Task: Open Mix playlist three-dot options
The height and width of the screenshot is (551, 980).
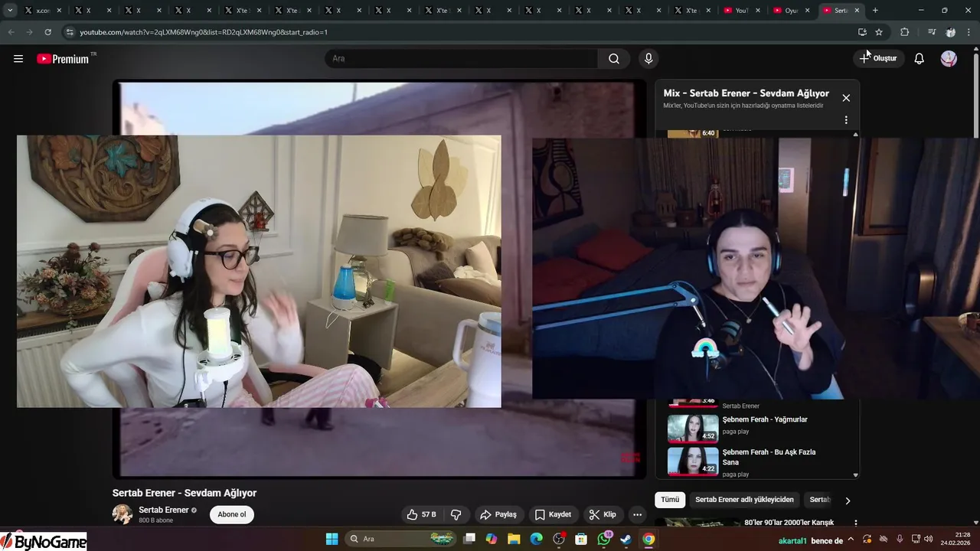Action: (846, 120)
